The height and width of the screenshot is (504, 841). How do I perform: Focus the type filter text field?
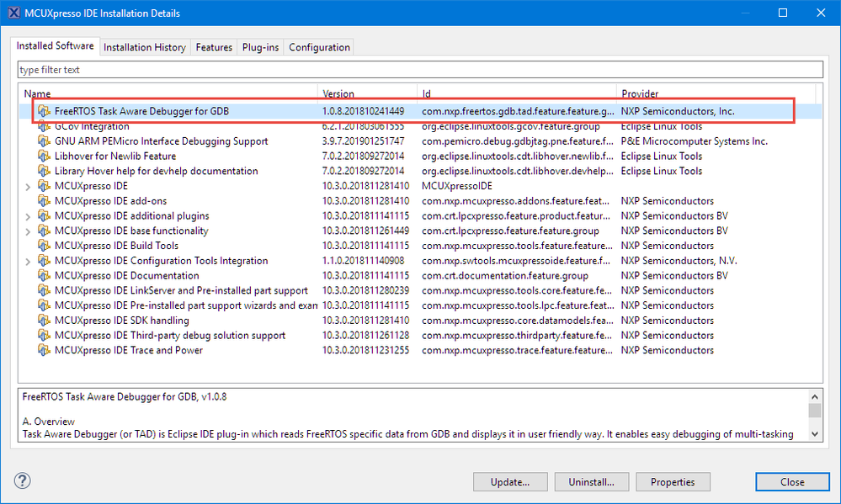click(420, 70)
